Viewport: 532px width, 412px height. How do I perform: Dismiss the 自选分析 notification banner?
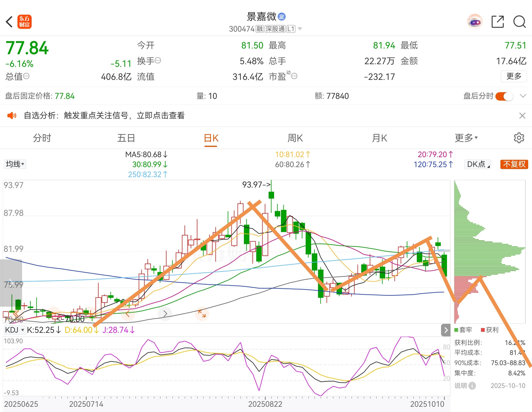pyautogui.click(x=522, y=116)
